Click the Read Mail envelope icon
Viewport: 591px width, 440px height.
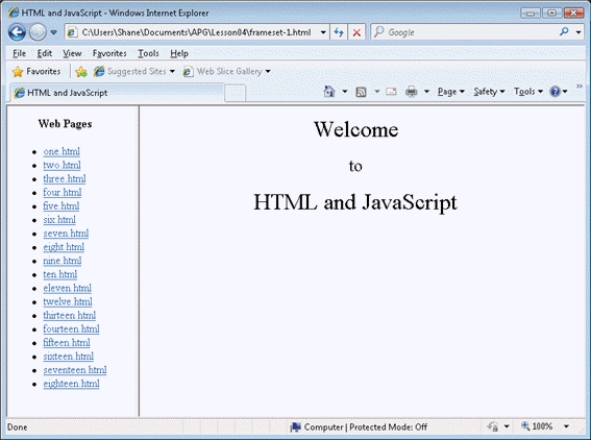tap(391, 92)
